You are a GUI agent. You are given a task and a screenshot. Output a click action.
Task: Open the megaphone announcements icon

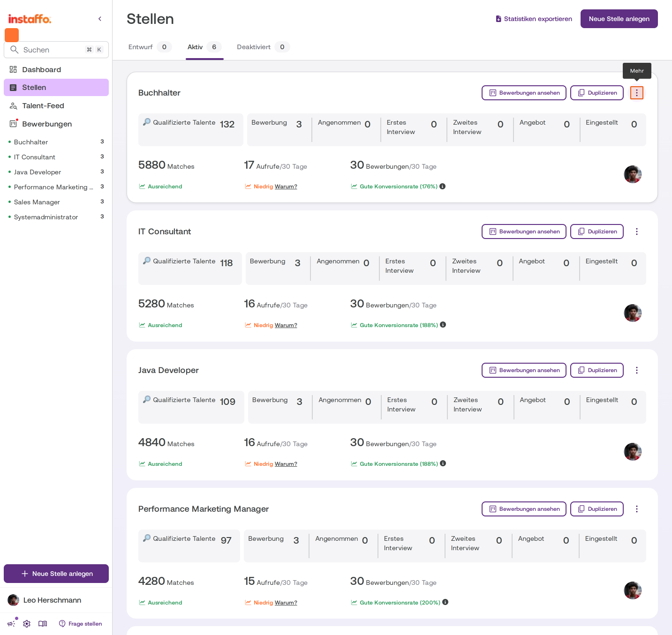point(11,624)
